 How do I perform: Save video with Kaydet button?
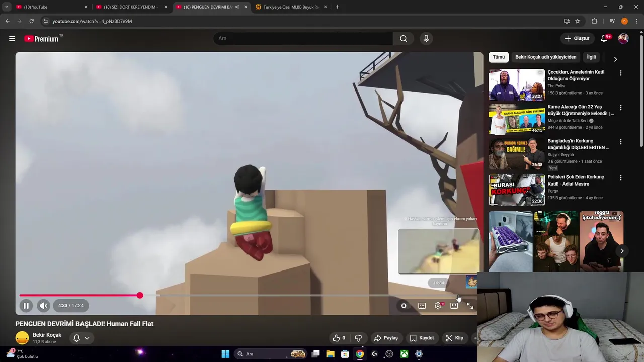tap(422, 338)
